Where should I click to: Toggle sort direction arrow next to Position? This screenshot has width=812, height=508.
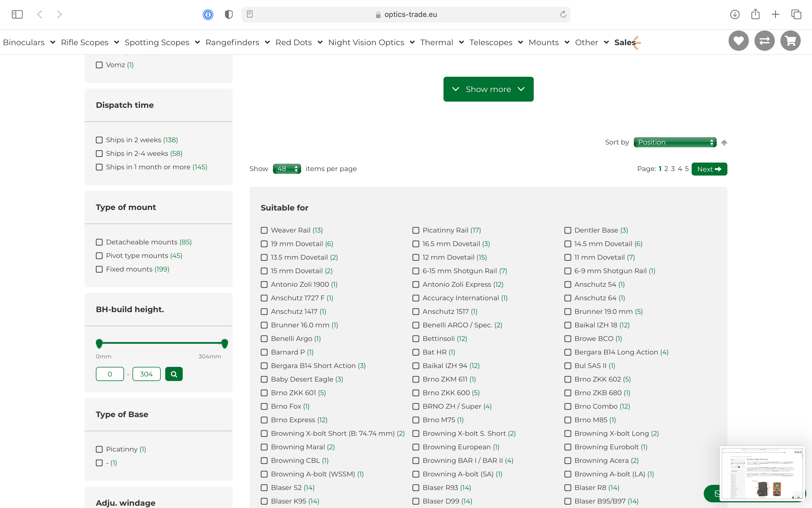724,143
